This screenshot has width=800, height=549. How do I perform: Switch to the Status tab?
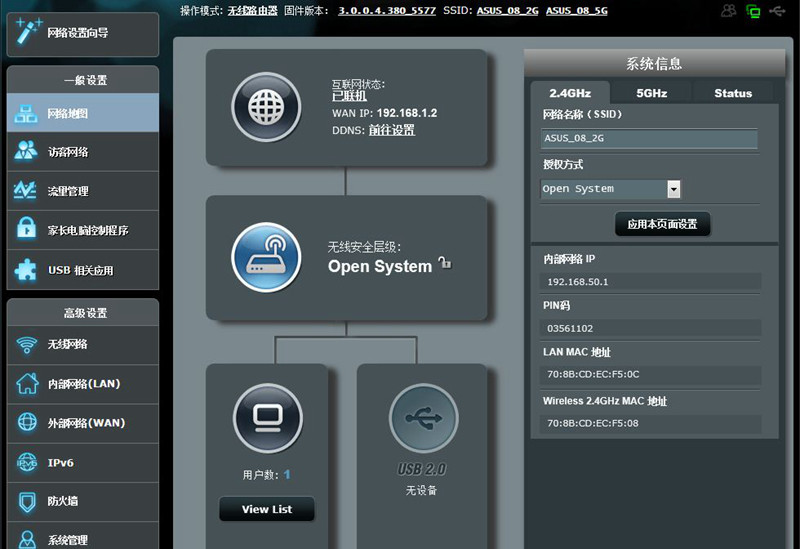point(732,93)
